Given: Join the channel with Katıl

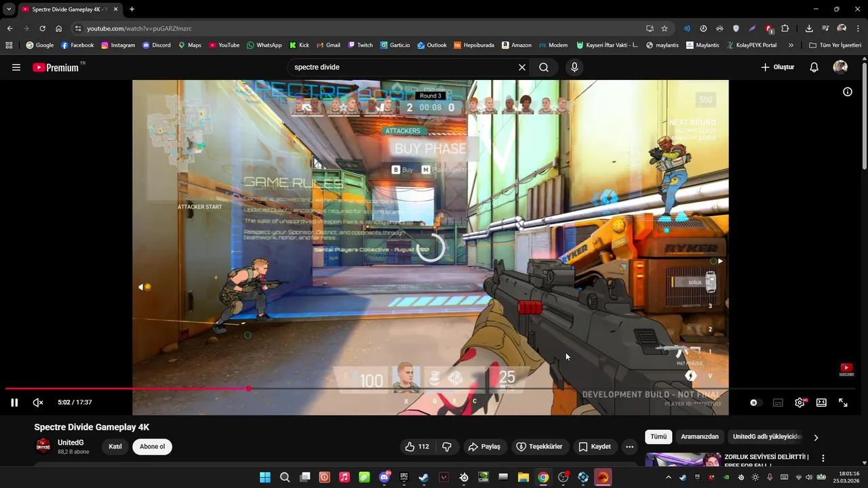Looking at the screenshot, I should point(115,447).
